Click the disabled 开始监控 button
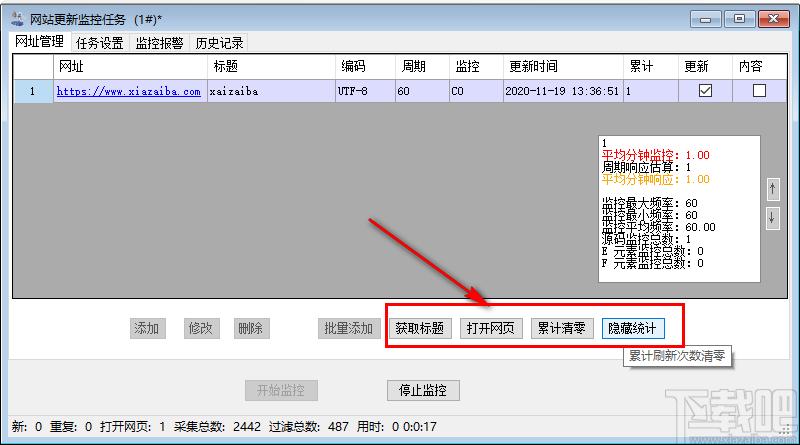The image size is (800, 445). [x=281, y=390]
